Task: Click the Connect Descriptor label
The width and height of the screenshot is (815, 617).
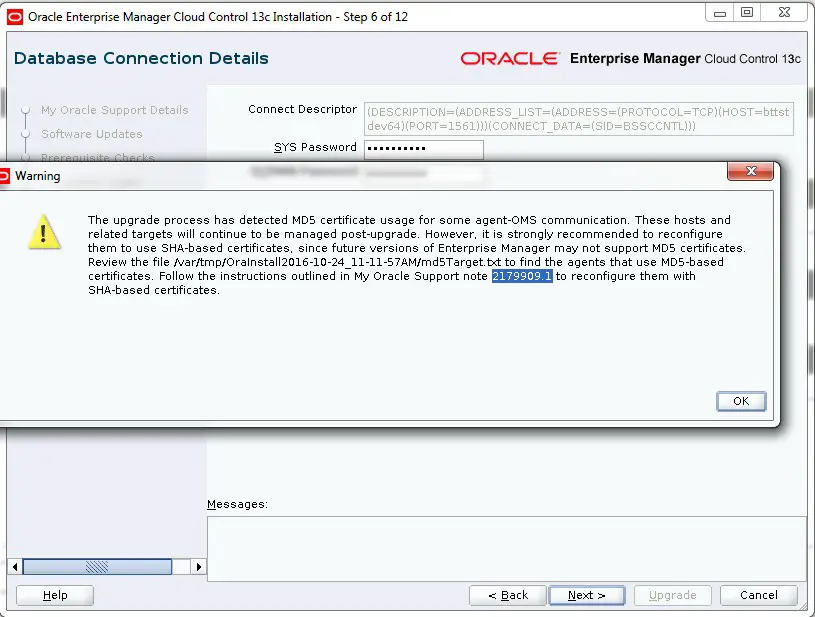Action: click(x=303, y=109)
